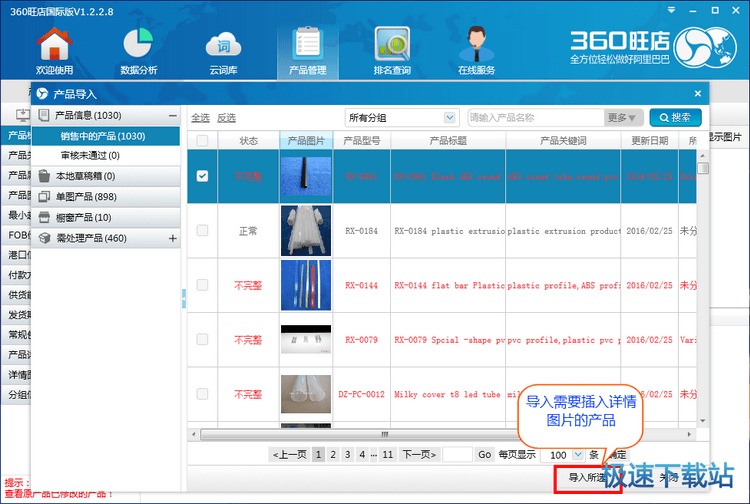The width and height of the screenshot is (750, 504).
Task: Go to 下一页> next page
Action: [x=419, y=455]
